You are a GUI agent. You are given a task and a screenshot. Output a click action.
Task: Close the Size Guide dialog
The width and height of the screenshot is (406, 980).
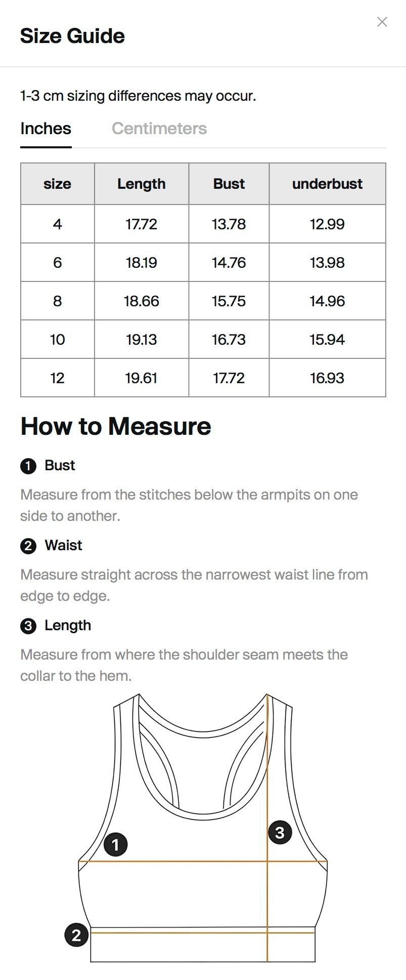(382, 22)
